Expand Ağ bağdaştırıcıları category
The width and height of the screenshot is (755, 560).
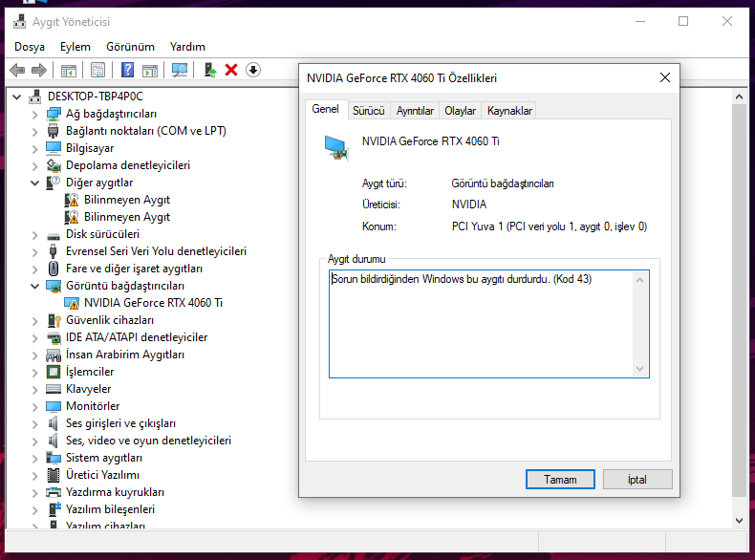(x=34, y=115)
